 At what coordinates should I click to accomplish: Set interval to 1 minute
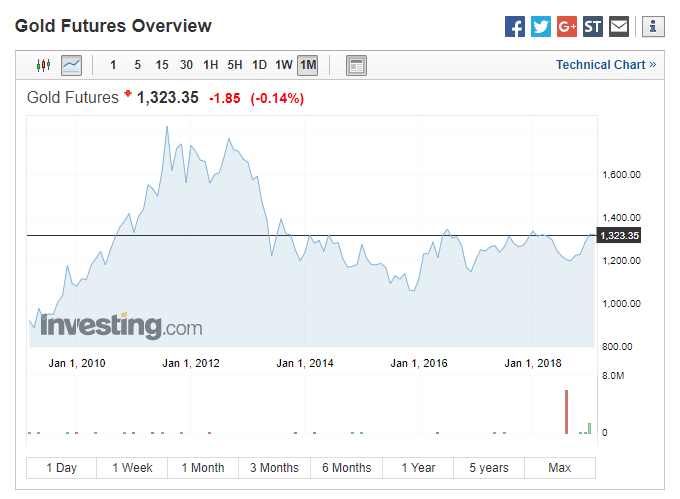click(x=113, y=66)
